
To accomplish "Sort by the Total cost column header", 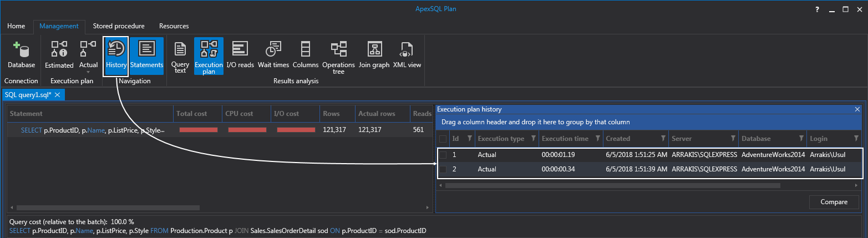I will [197, 114].
